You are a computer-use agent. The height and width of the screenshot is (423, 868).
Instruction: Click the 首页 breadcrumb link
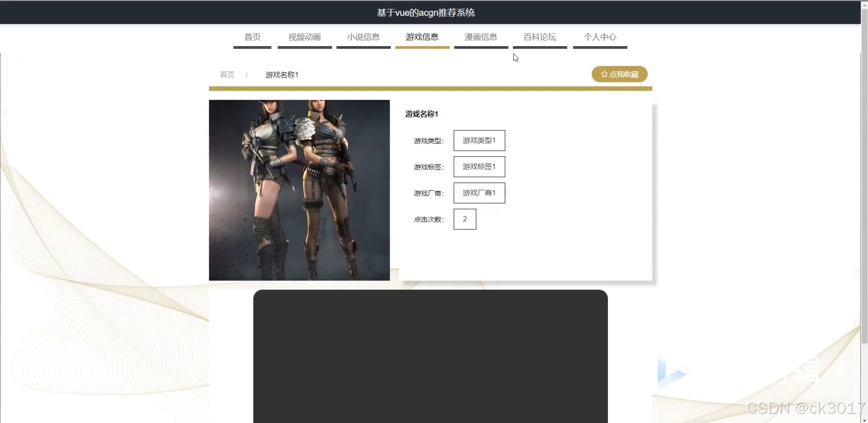(x=227, y=75)
